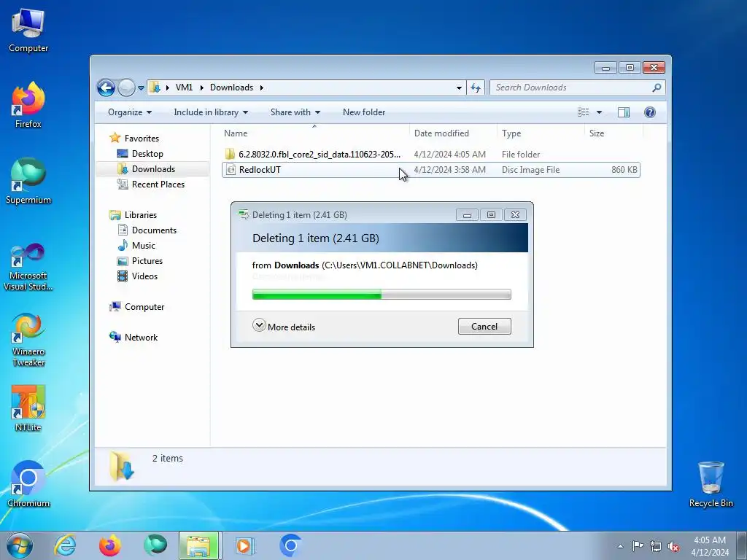
Task: Expand the arrow after VM1 in the breadcrumb
Action: (201, 87)
